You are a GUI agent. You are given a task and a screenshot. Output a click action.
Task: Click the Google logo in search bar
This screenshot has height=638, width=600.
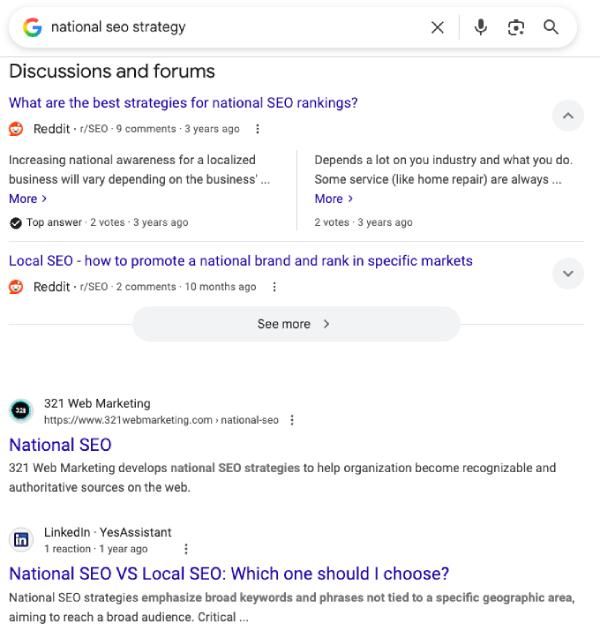tap(32, 27)
